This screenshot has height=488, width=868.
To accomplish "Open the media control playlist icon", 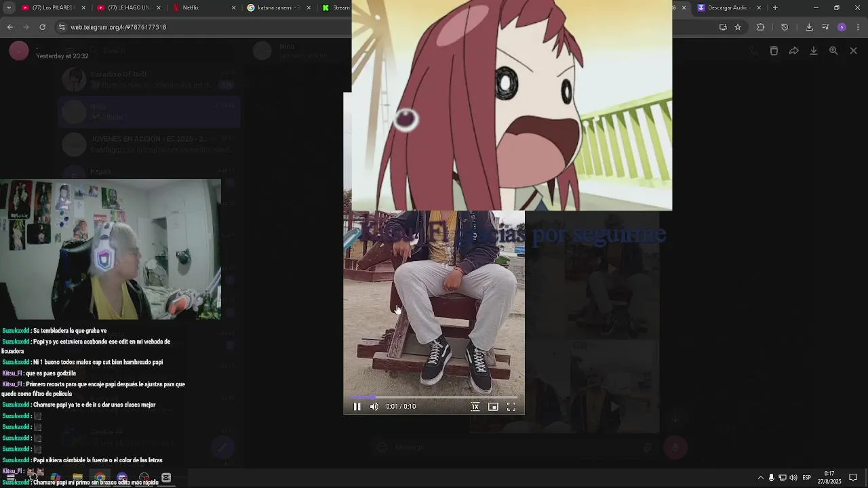I will [825, 27].
